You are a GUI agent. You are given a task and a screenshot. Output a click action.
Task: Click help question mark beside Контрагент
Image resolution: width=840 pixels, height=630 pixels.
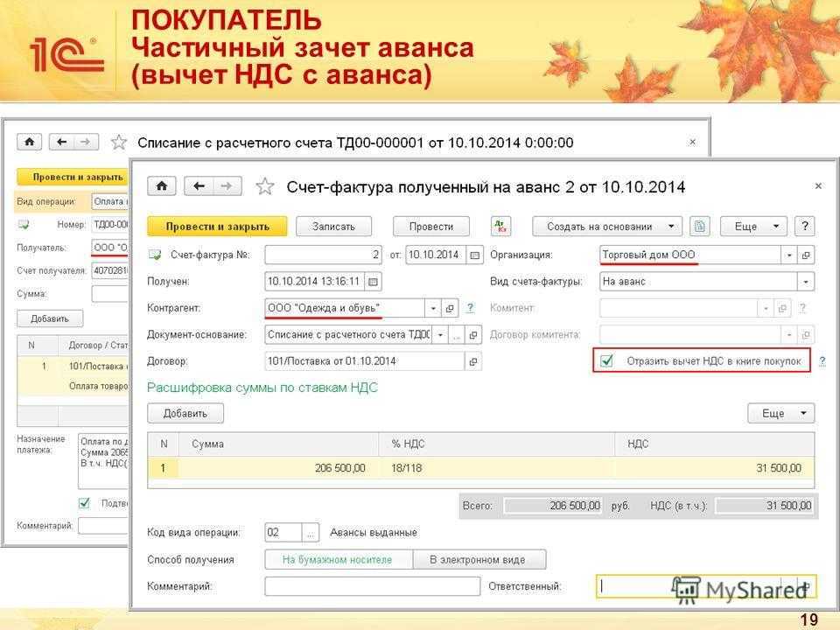[x=470, y=308]
